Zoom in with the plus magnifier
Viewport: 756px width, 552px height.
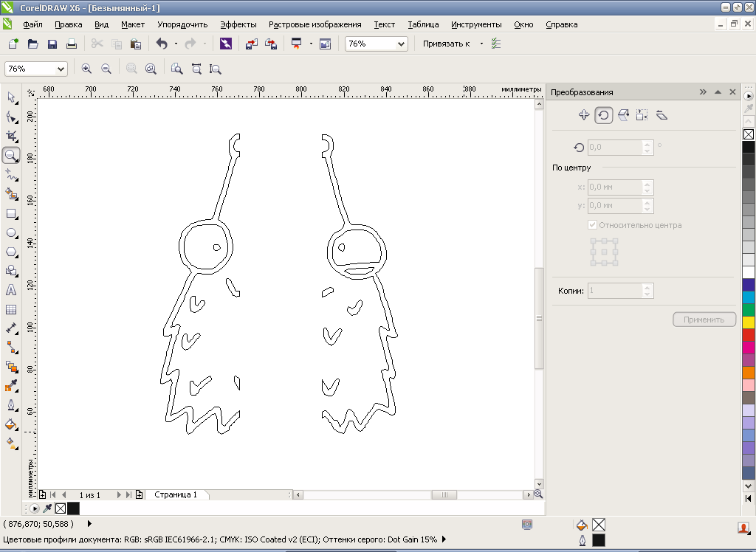point(86,69)
